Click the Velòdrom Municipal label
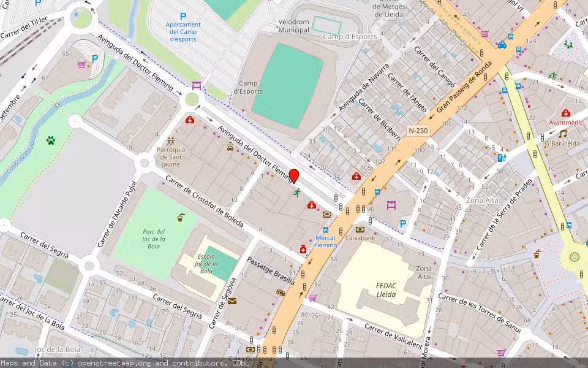This screenshot has height=368, width=588. pos(294,26)
